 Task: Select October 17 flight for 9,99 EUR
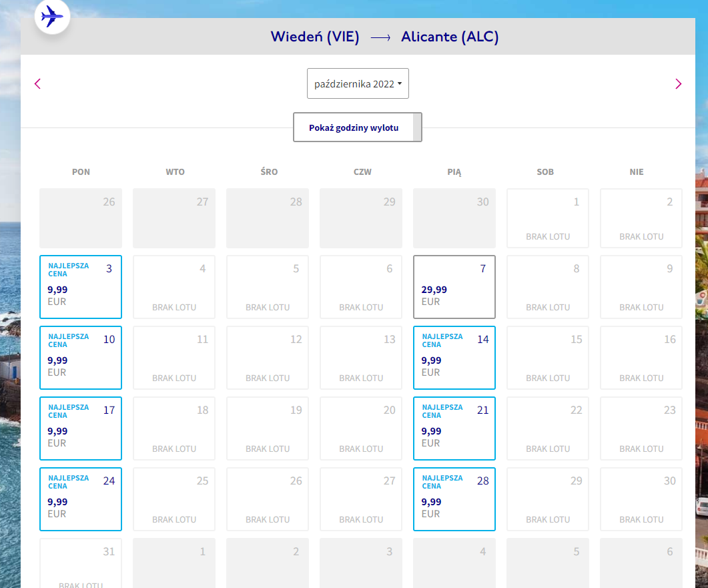81,428
